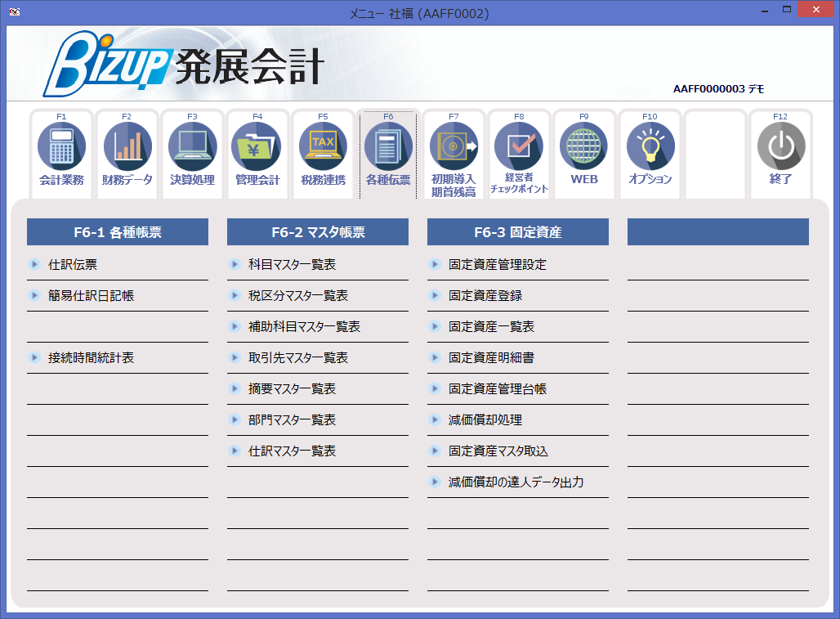Viewport: 840px width, 619px height.
Task: Click the 終了 (F12) power icon
Action: pyautogui.click(x=780, y=154)
